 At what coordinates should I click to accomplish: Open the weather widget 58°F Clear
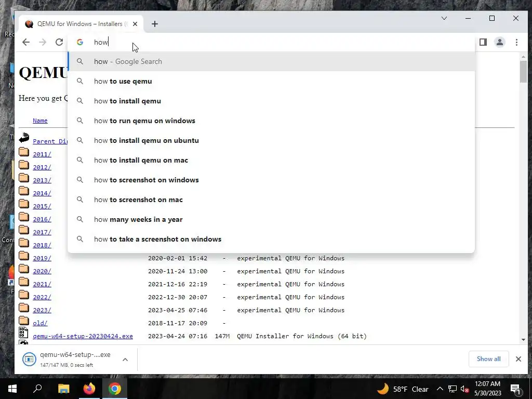tap(403, 389)
